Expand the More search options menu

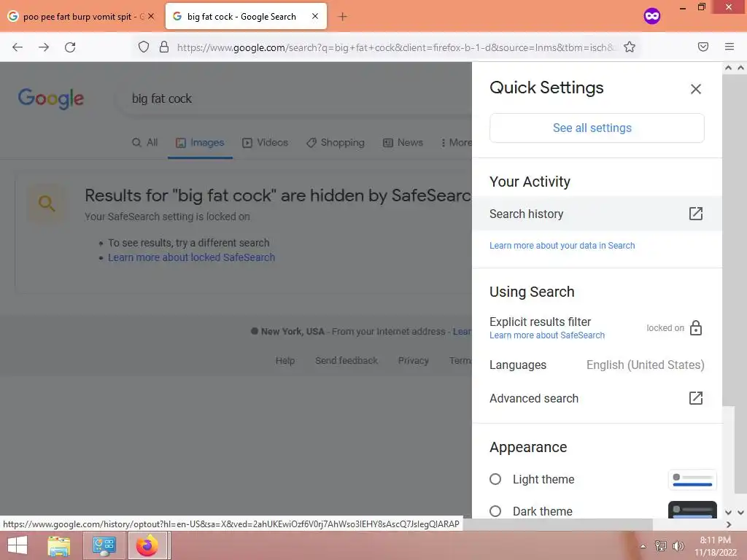[457, 142]
